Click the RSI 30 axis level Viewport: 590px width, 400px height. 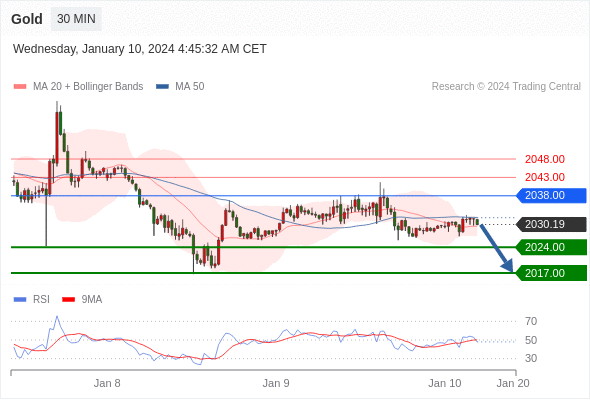pos(531,358)
